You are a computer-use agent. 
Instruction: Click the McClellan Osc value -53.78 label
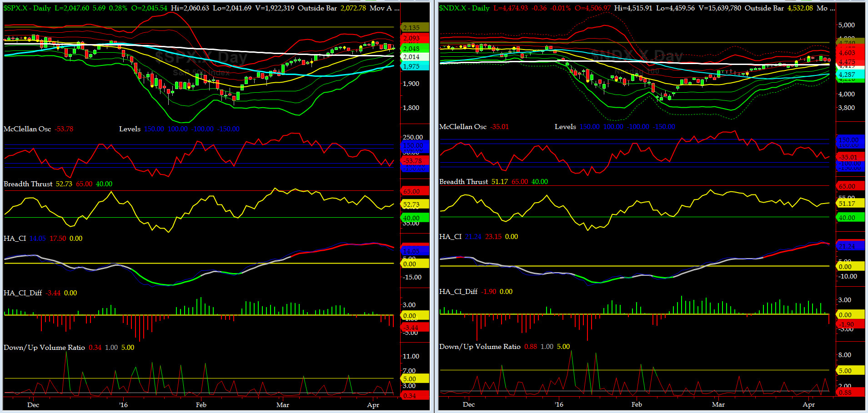pos(64,129)
